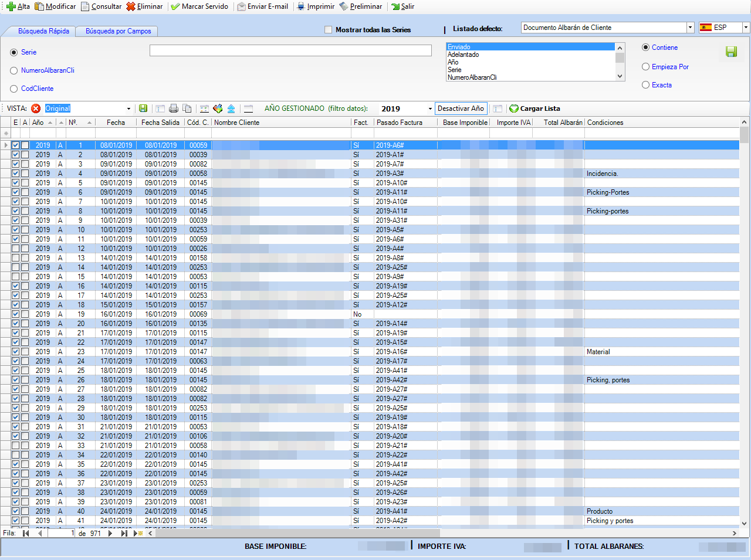Open the año gestionado 2019 dropdown
Viewport: 751px width, 560px height.
[x=430, y=108]
